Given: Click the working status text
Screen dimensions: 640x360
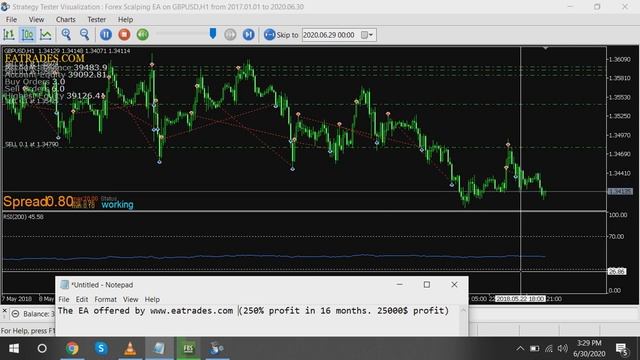Looking at the screenshot, I should pyautogui.click(x=117, y=204).
